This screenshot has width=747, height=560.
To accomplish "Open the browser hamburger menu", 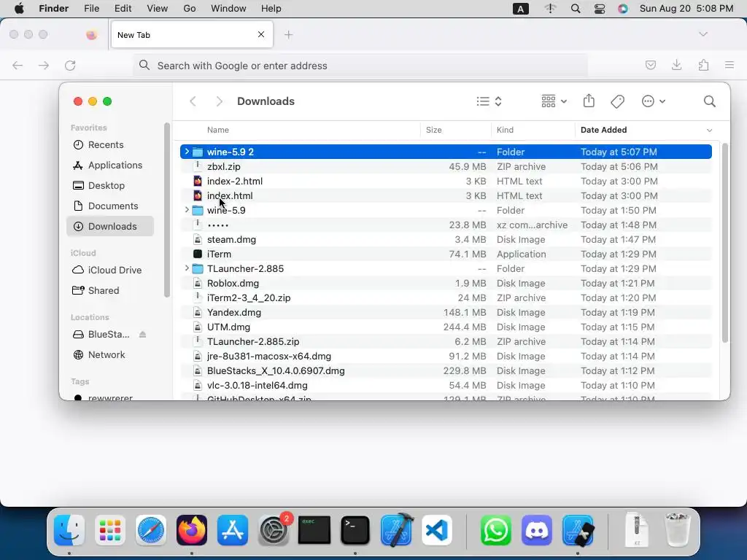I will click(x=729, y=65).
